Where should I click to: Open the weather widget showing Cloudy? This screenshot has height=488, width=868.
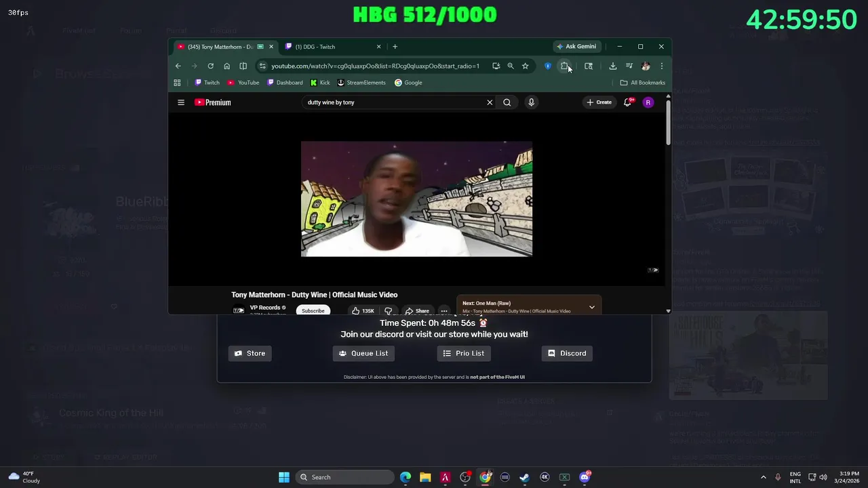click(23, 477)
